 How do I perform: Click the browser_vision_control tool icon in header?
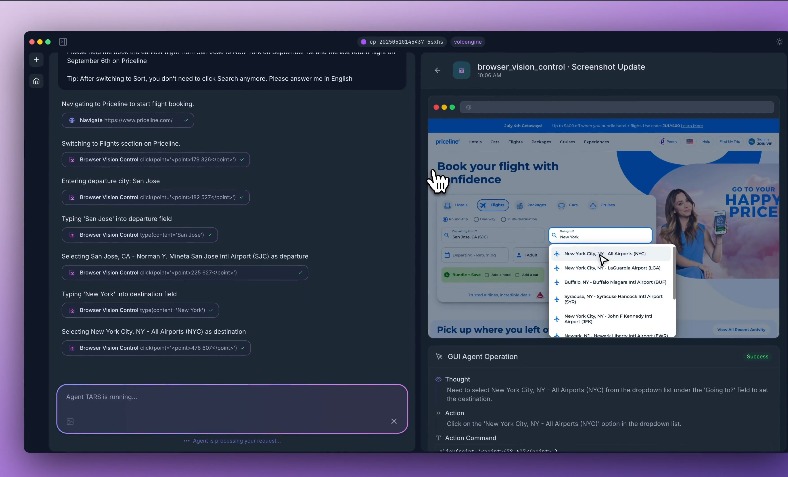coord(461,70)
